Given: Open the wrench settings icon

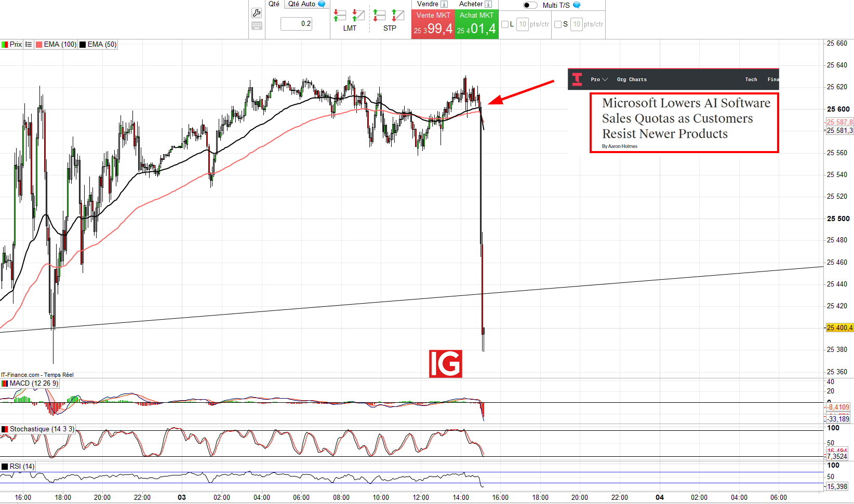Looking at the screenshot, I should point(257,13).
